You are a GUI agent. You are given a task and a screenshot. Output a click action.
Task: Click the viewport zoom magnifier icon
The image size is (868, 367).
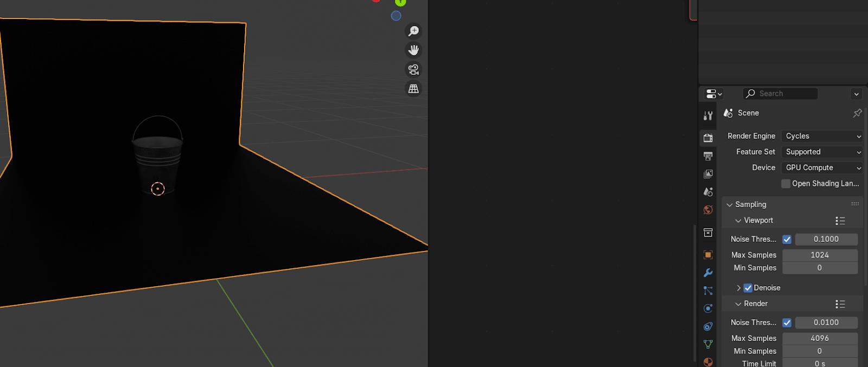pyautogui.click(x=413, y=31)
